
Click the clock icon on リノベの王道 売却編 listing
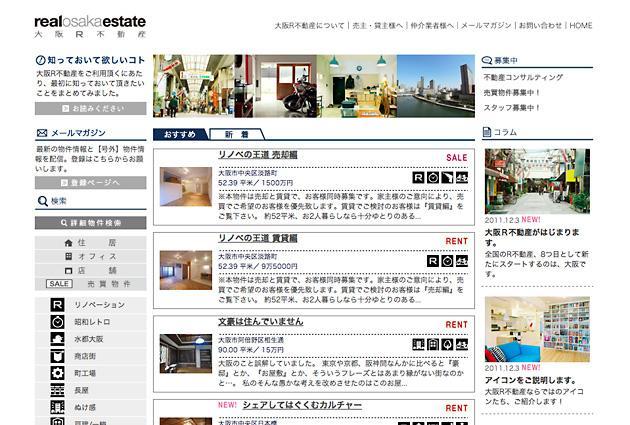[433, 178]
